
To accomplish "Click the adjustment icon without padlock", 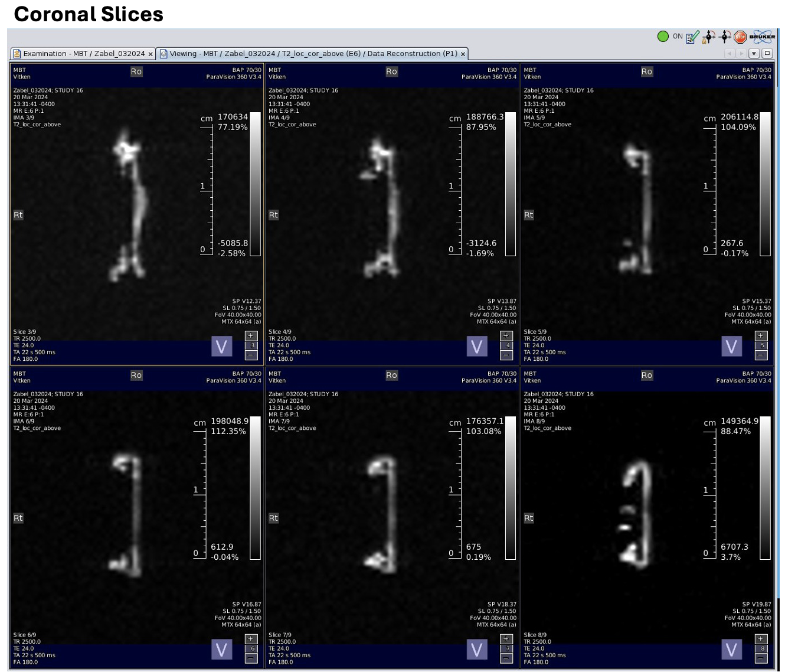I will pyautogui.click(x=725, y=37).
